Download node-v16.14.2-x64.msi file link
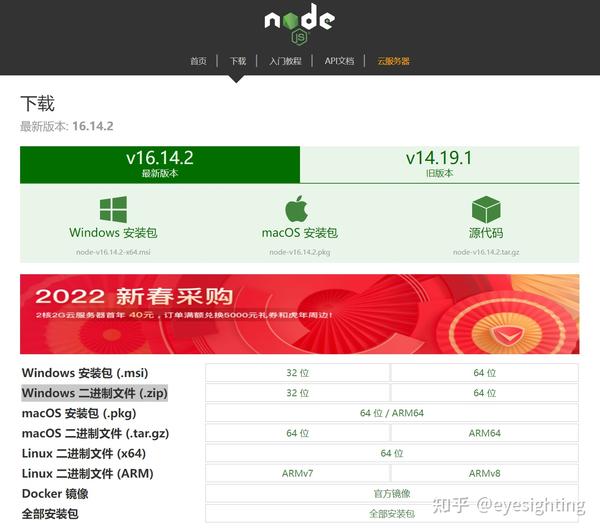Screen dimensions: 600x532 click(x=113, y=252)
